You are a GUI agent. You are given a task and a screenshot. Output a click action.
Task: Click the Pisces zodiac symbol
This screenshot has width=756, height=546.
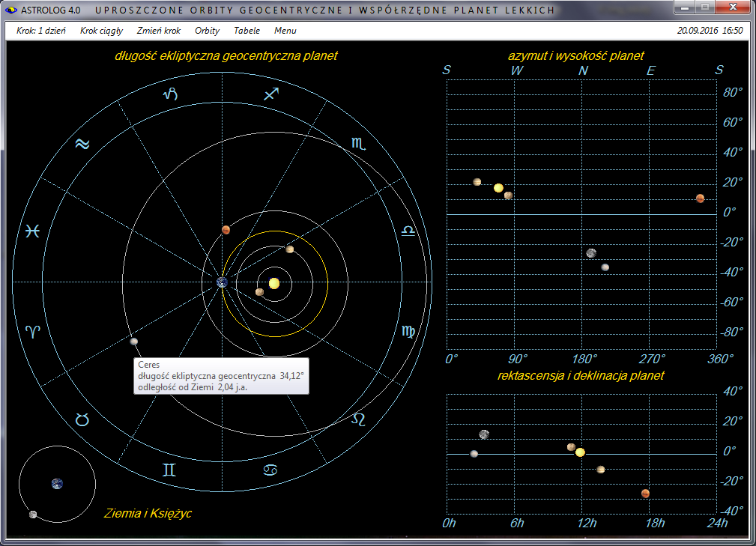tap(32, 231)
